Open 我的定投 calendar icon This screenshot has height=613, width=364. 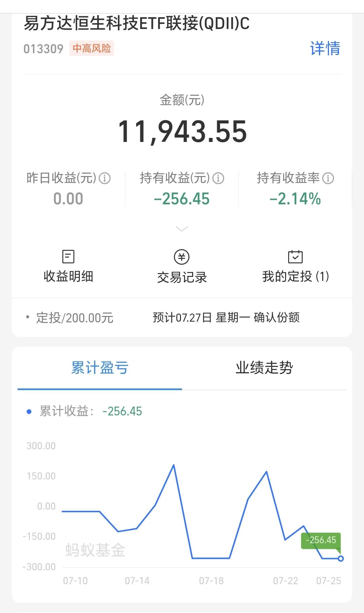(295, 257)
